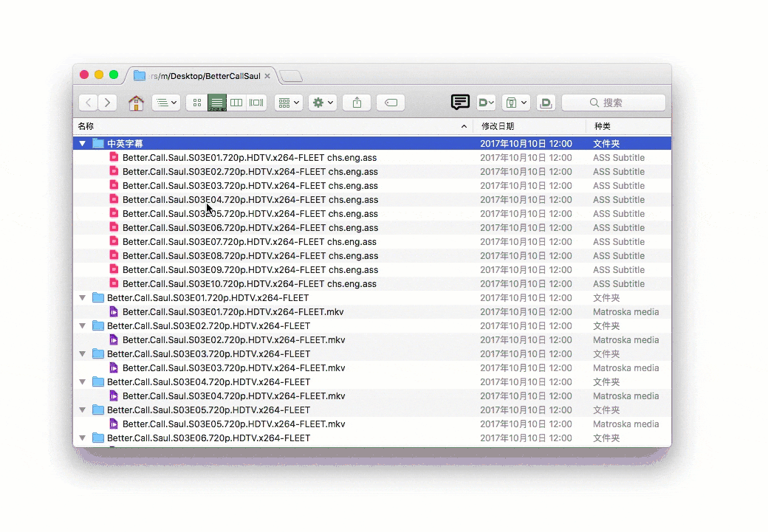Select the S03E01 chs.eng.ass file icon
768x532 pixels.
click(114, 157)
